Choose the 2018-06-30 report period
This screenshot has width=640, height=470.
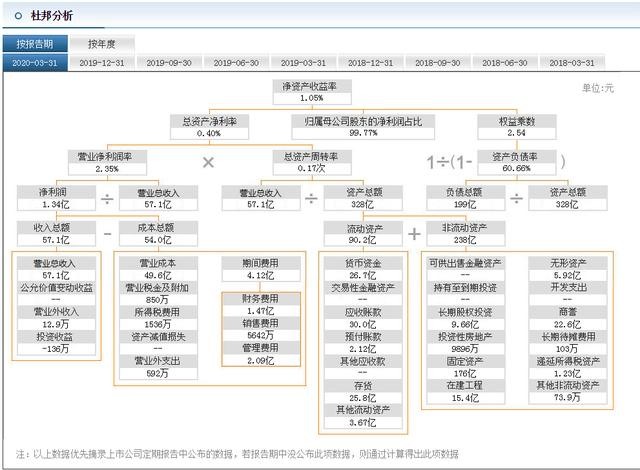coord(504,63)
